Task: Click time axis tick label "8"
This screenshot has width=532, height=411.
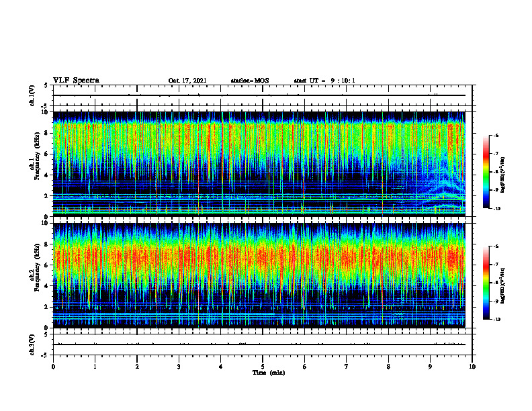Action: (388, 367)
